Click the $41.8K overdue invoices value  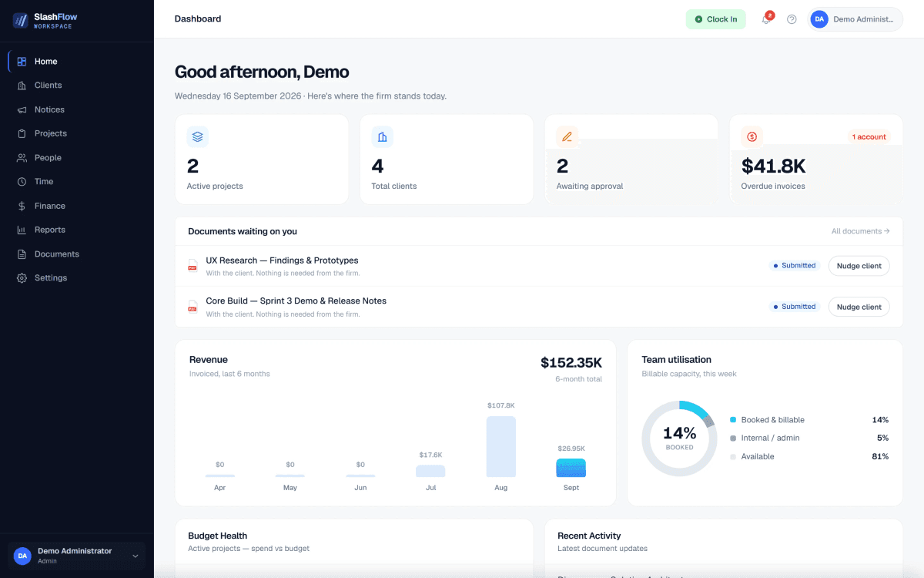(x=773, y=166)
